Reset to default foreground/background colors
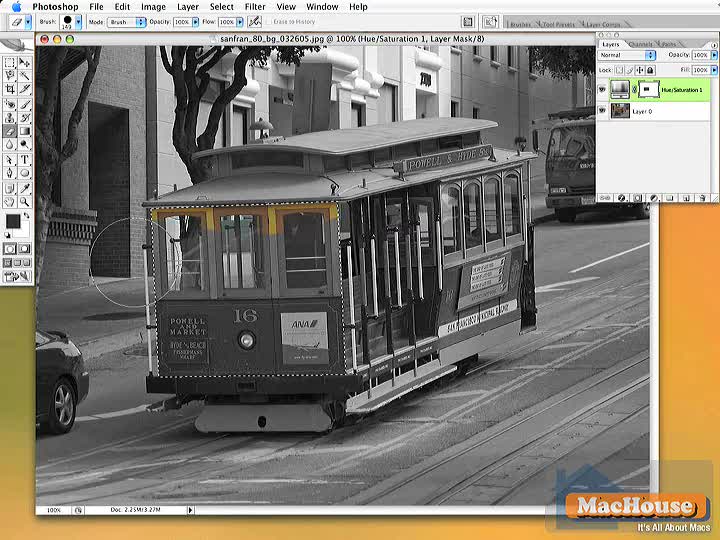The height and width of the screenshot is (540, 720). pos(7,235)
